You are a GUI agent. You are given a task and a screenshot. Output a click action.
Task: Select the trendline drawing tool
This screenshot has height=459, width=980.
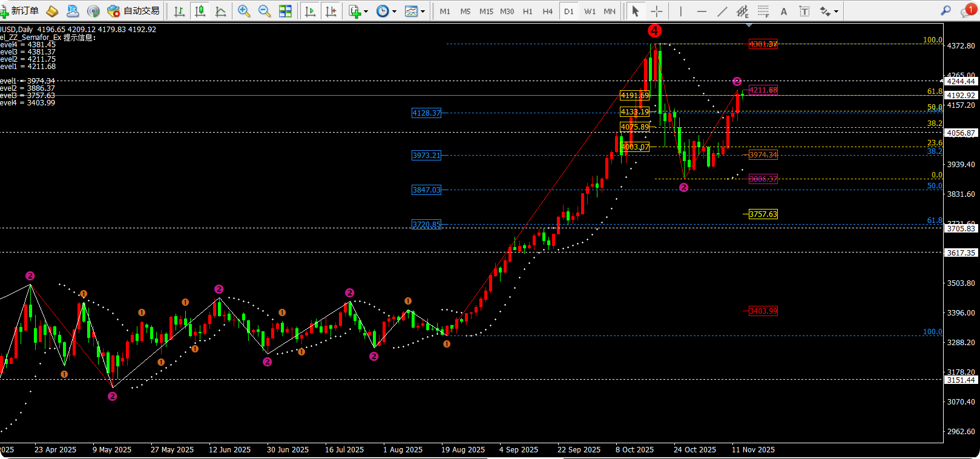722,11
